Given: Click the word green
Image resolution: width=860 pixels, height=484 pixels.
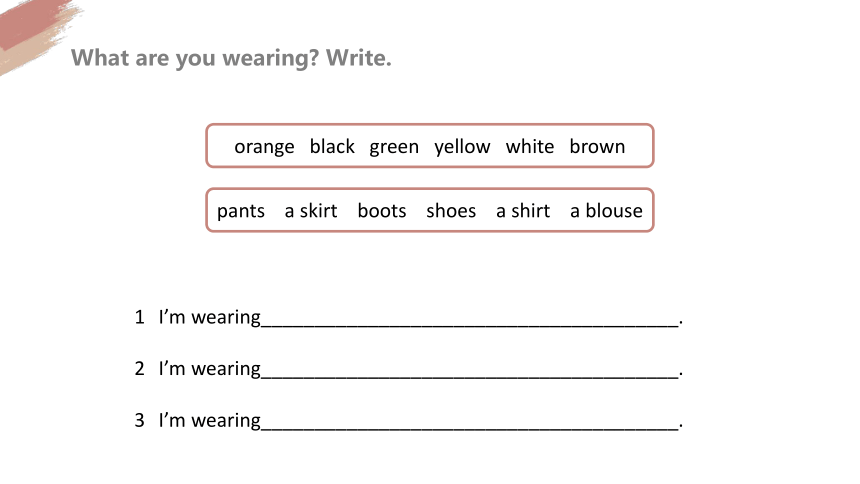Looking at the screenshot, I should point(394,147).
